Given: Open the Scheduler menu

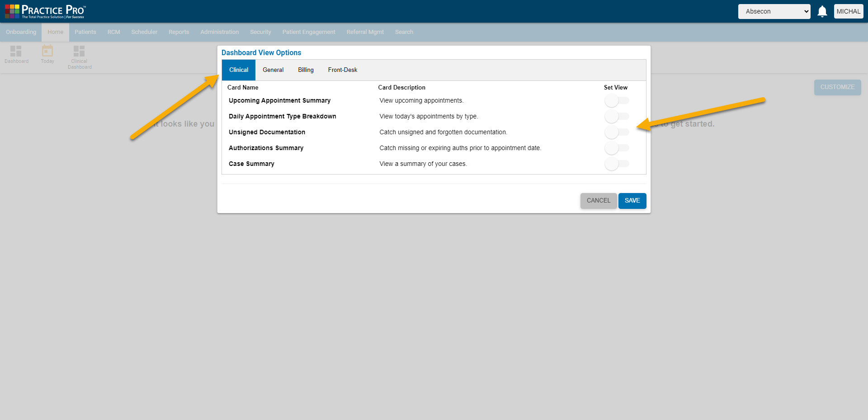Looking at the screenshot, I should point(144,32).
